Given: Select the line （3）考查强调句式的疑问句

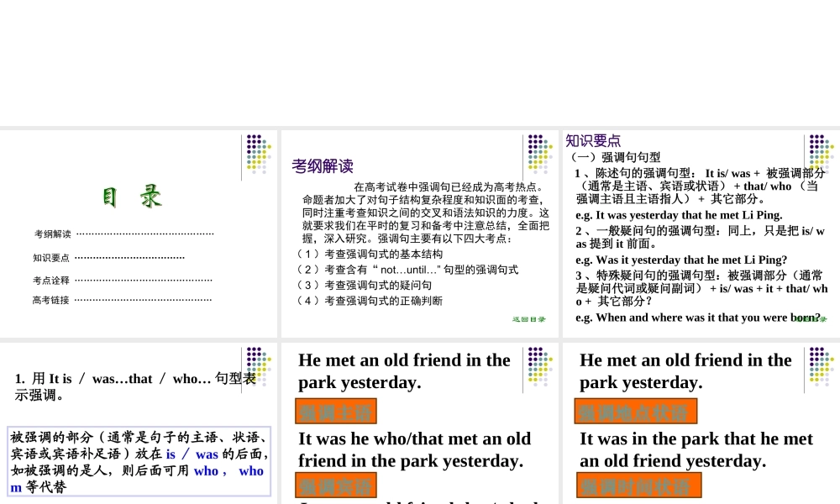Looking at the screenshot, I should pyautogui.click(x=364, y=285).
